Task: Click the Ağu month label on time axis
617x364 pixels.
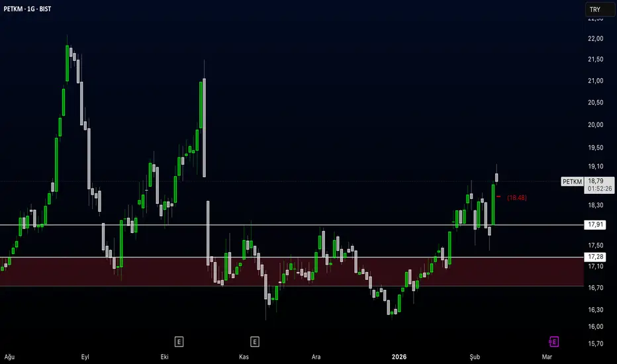Action: click(x=9, y=357)
